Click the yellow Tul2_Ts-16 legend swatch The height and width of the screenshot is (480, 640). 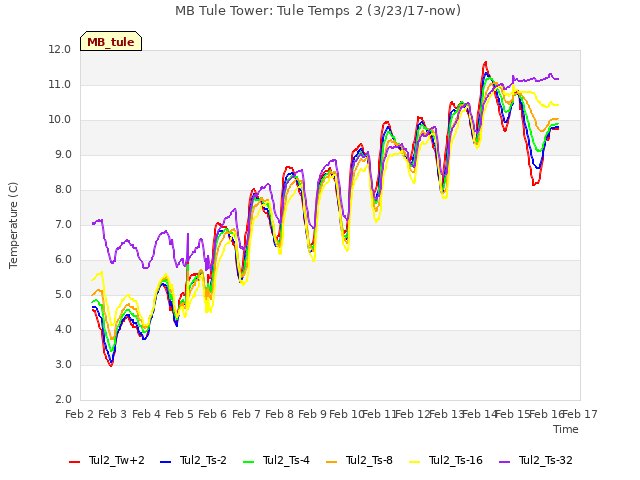tap(415, 462)
